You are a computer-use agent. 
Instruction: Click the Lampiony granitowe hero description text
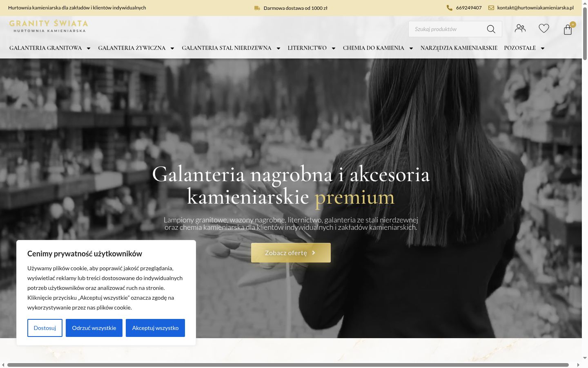click(291, 224)
